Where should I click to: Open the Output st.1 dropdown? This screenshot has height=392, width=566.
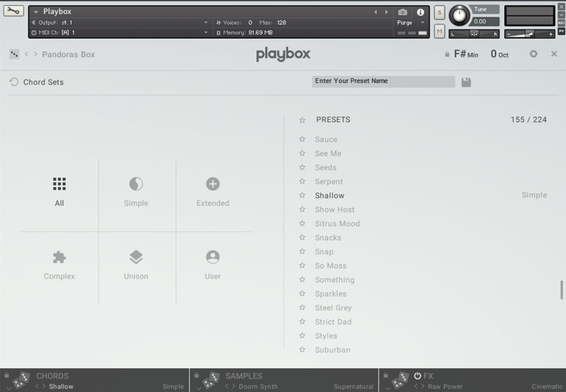click(205, 22)
